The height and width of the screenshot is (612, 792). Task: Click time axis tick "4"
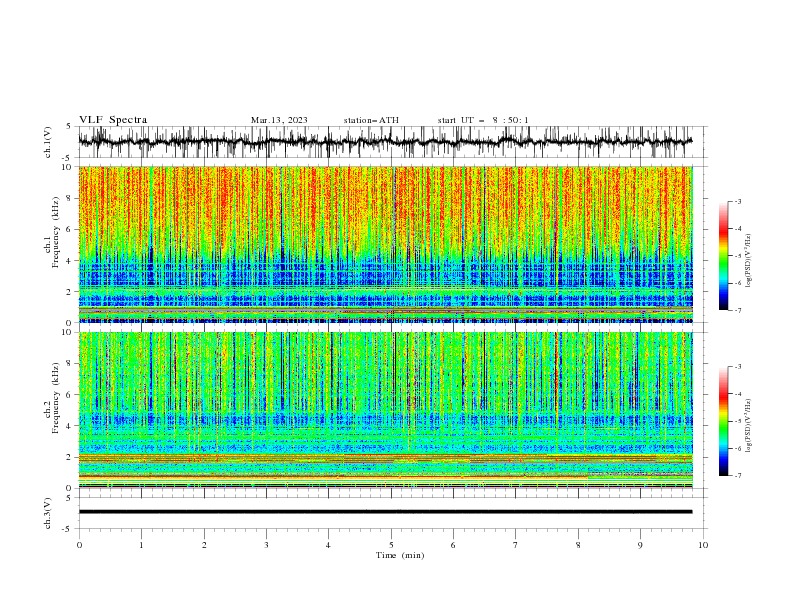pos(328,545)
